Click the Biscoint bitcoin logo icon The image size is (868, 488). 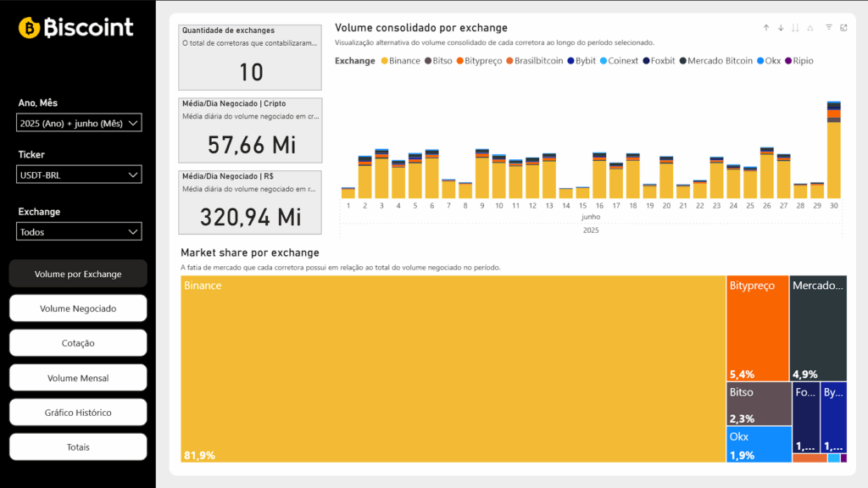(x=29, y=28)
